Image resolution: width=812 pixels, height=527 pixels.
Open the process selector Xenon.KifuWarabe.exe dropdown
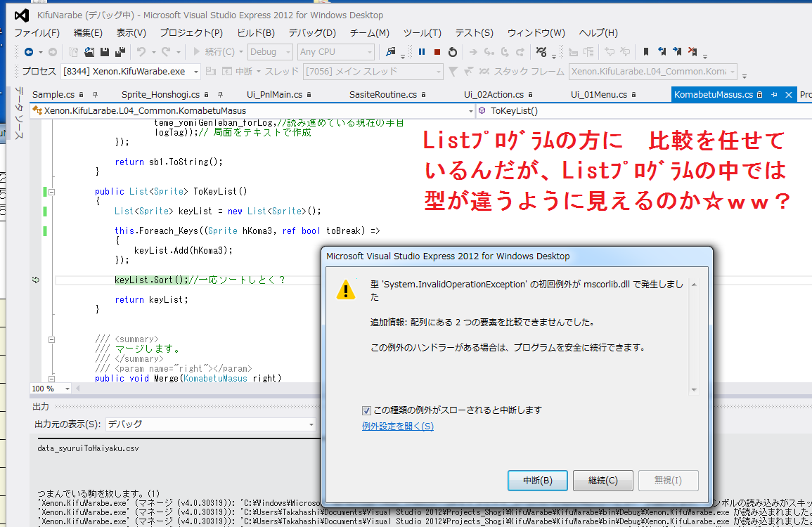131,72
